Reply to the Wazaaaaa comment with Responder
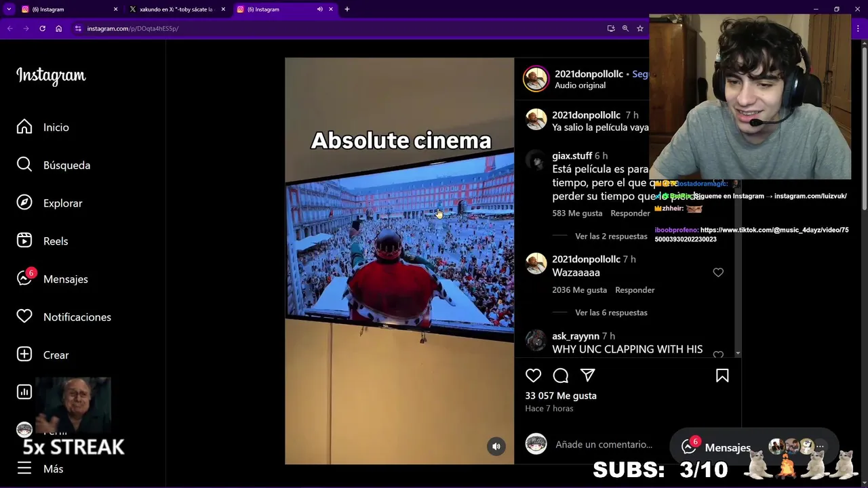The height and width of the screenshot is (488, 868). pyautogui.click(x=635, y=290)
